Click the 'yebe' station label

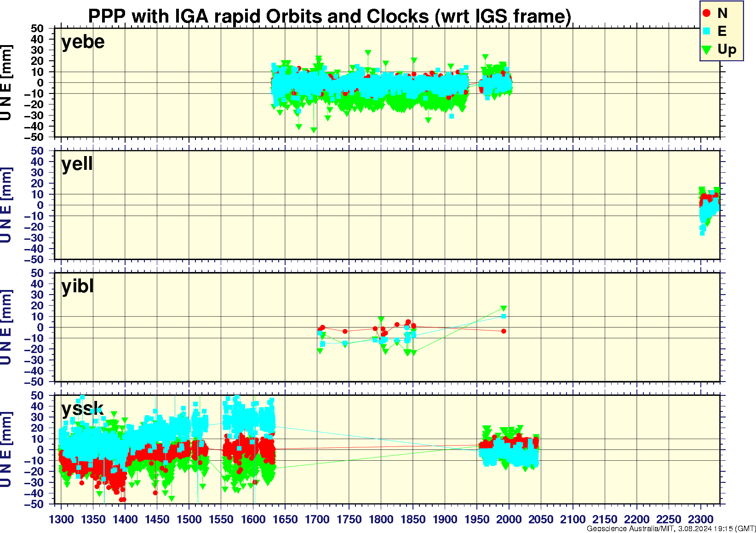point(83,42)
